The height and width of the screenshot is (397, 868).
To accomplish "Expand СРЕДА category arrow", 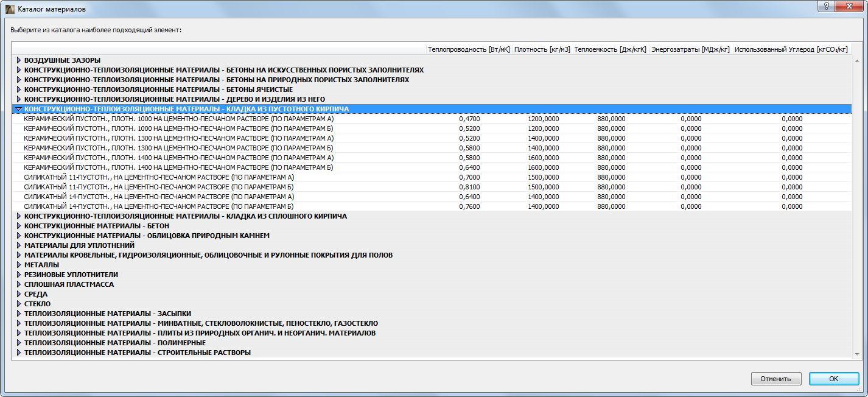I will coord(19,294).
